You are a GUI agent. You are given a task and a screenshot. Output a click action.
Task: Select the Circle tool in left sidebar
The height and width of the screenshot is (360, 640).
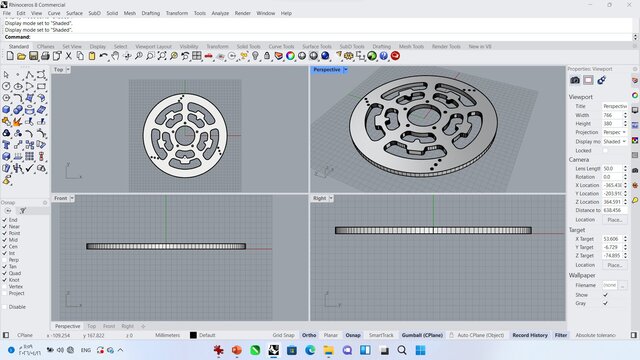(x=6, y=86)
